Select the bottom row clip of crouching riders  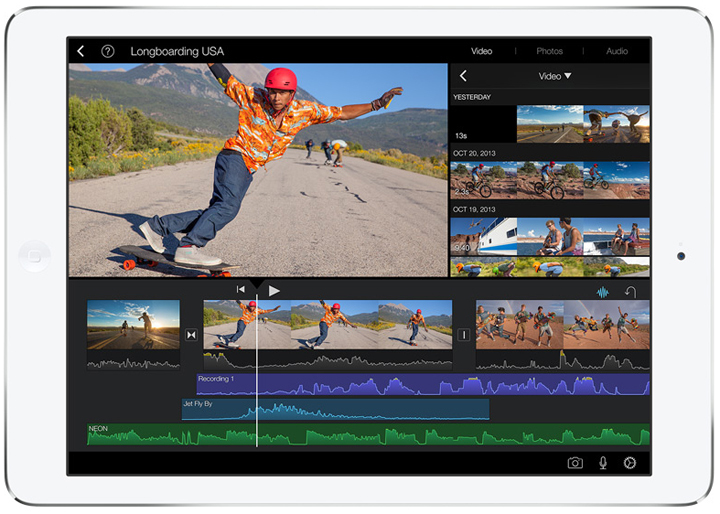[550, 267]
